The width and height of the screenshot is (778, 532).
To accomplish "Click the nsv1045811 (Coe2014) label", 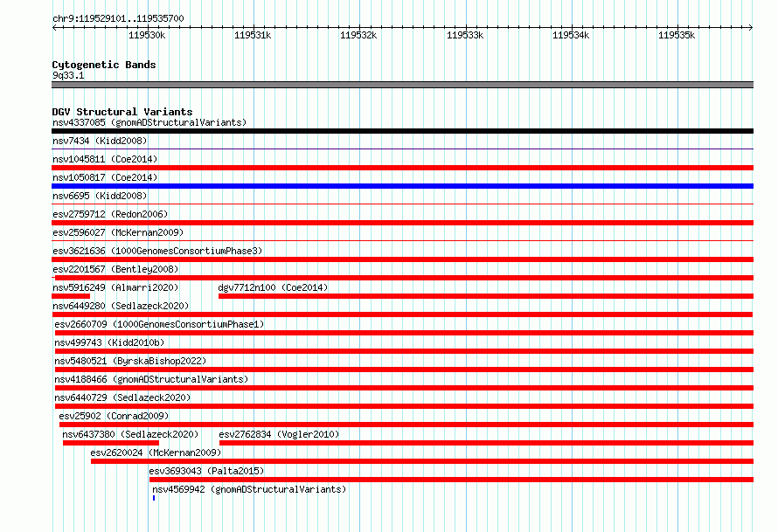I will (105, 159).
